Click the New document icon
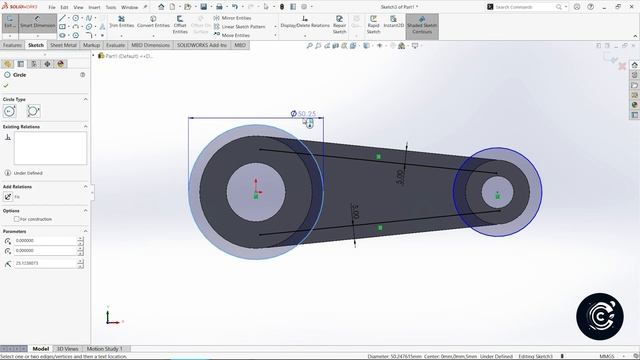The width and height of the screenshot is (640, 360). point(172,7)
